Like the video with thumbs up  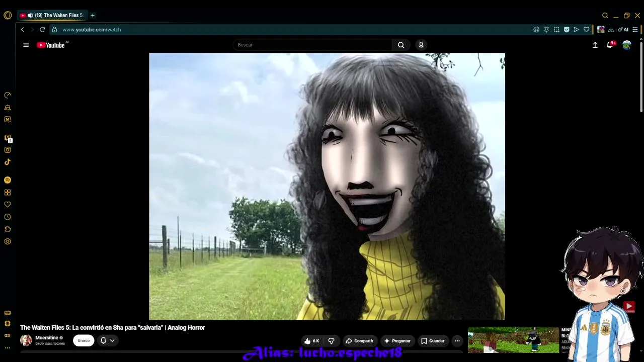coord(312,341)
